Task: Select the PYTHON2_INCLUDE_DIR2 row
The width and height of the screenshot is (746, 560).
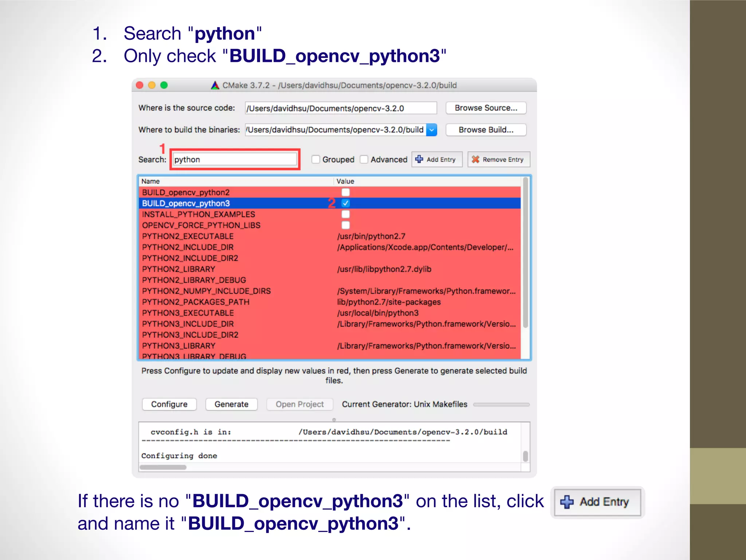Action: [330, 258]
